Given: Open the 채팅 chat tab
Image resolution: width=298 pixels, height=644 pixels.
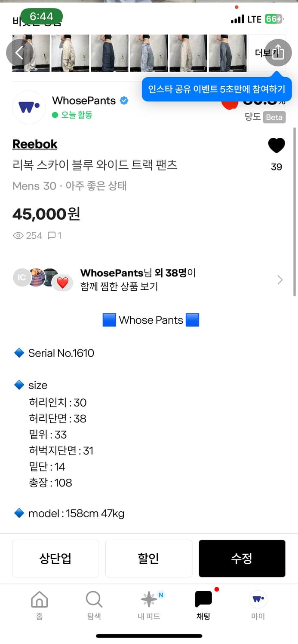Looking at the screenshot, I should tap(203, 605).
